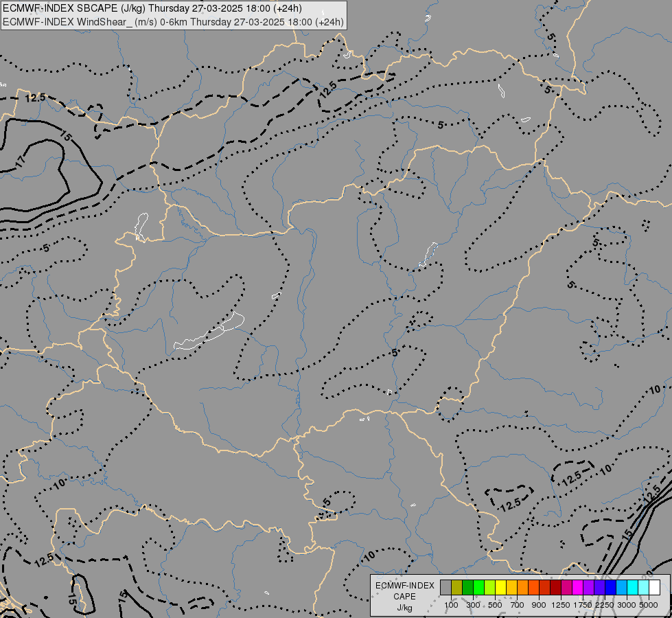Click the legend tick label '300'

click(x=473, y=605)
